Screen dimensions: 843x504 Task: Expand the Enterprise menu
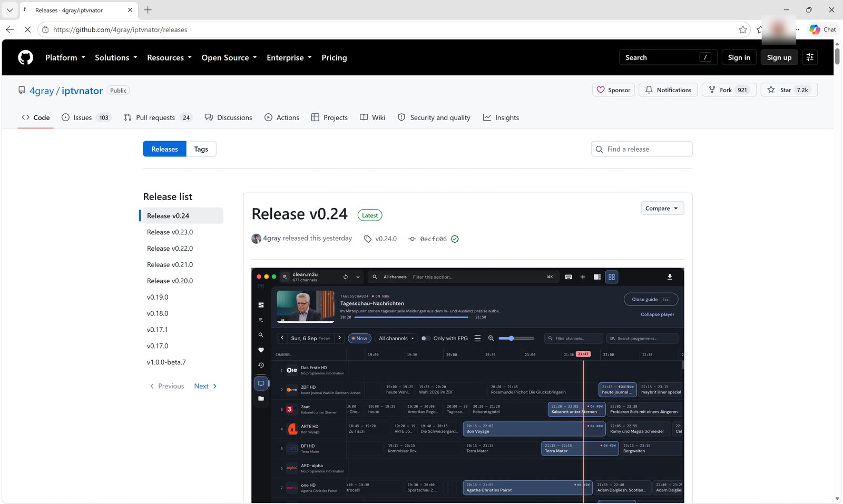click(x=289, y=57)
